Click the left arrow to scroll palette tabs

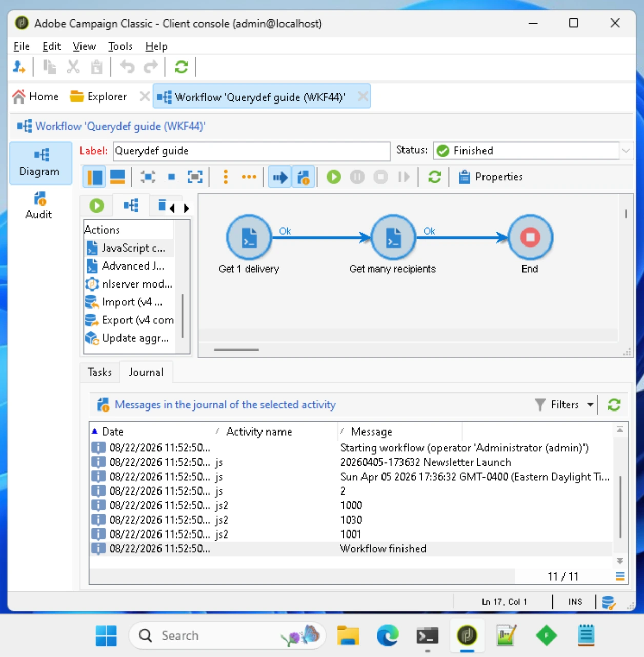pos(172,208)
